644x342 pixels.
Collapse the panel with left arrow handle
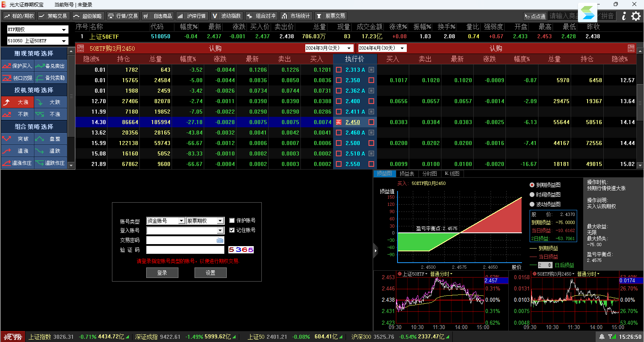(376, 251)
